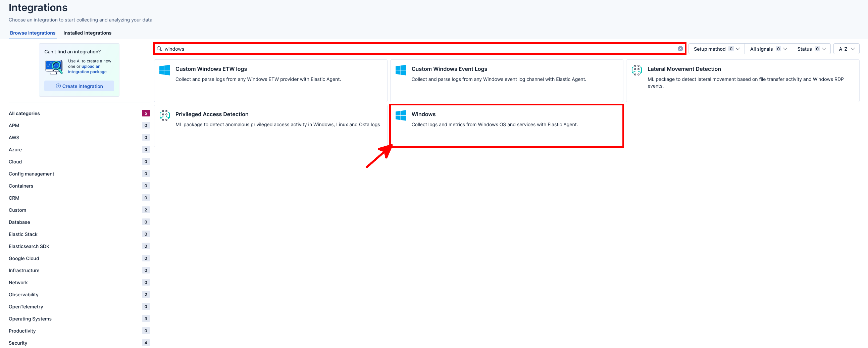
Task: Click the count badge 5 beside All categories
Action: 146,113
